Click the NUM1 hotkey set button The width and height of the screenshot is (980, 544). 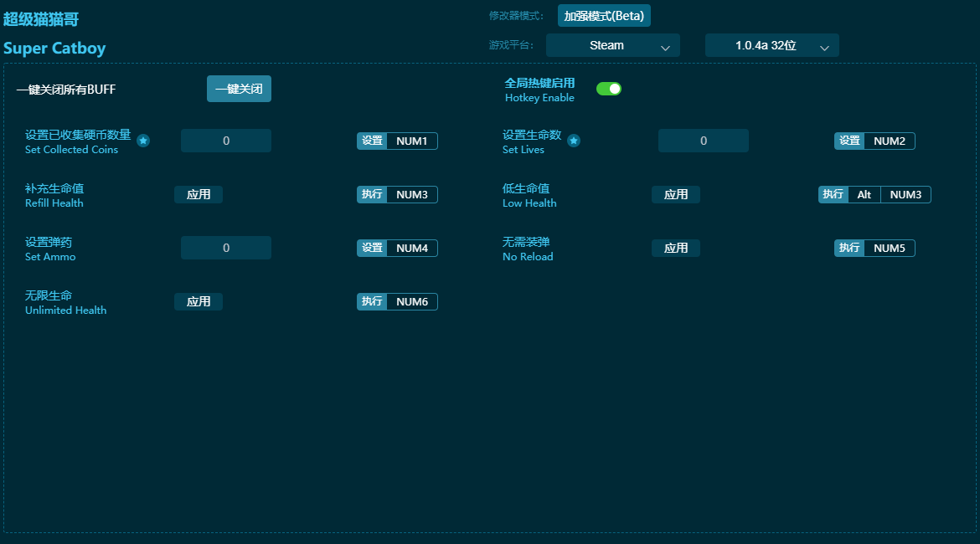point(411,141)
